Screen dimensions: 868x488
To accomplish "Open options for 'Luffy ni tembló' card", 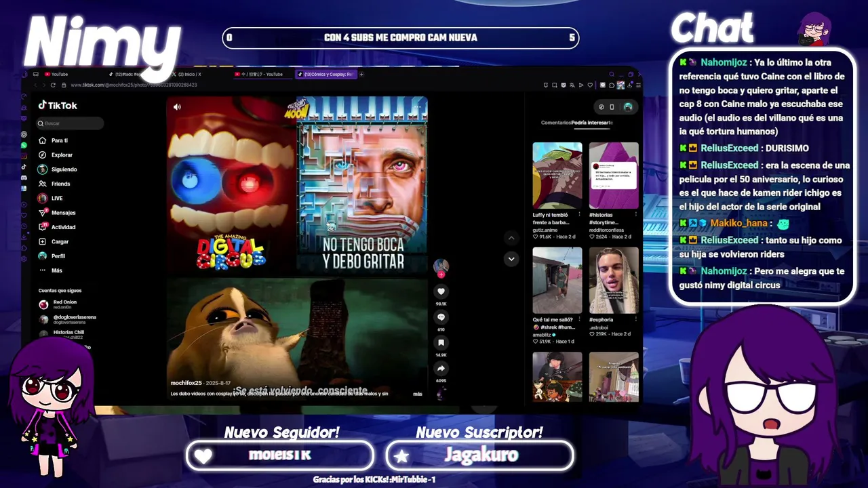I will [x=579, y=215].
